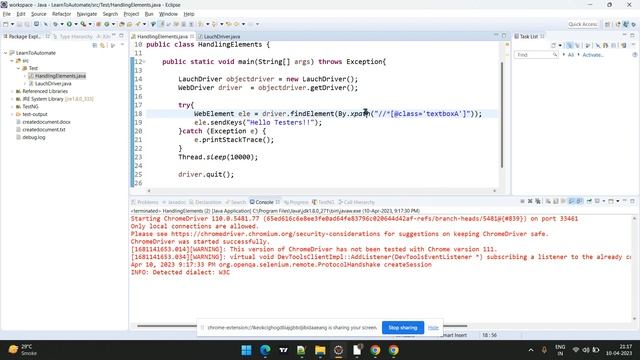Open the New file toolbar icon
The width and height of the screenshot is (640, 360).
6,24
